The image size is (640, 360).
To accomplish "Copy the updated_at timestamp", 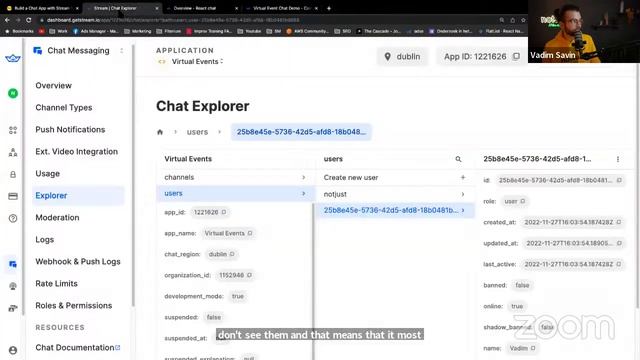I will [x=619, y=243].
